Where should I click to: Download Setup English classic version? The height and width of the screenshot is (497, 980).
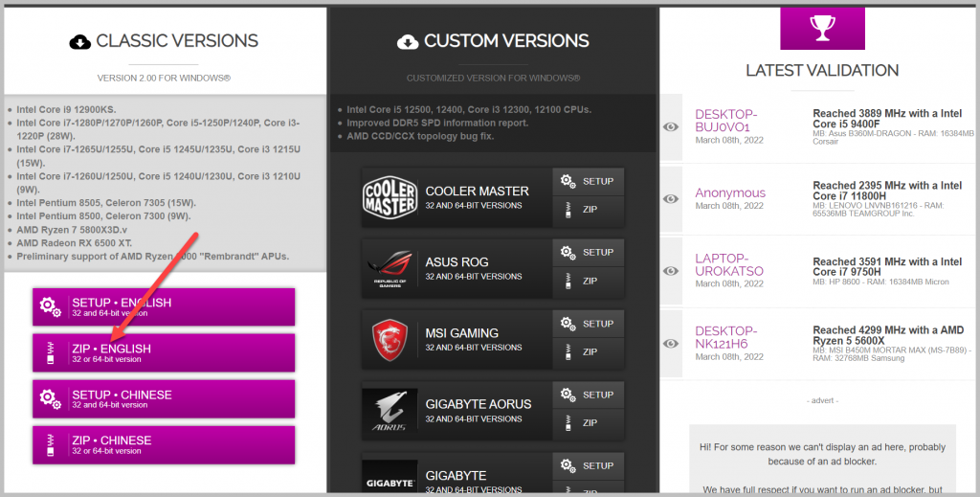point(163,307)
